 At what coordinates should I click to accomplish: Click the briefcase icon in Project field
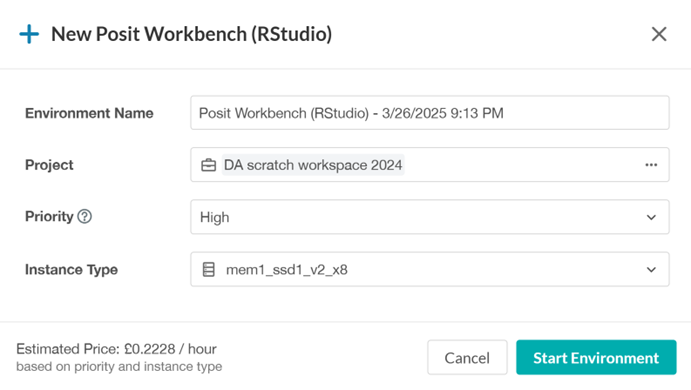(208, 165)
